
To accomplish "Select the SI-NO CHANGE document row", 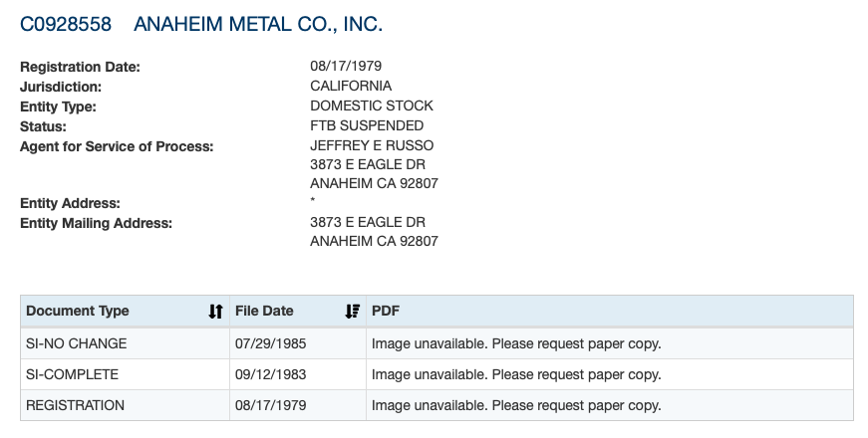I will (77, 344).
